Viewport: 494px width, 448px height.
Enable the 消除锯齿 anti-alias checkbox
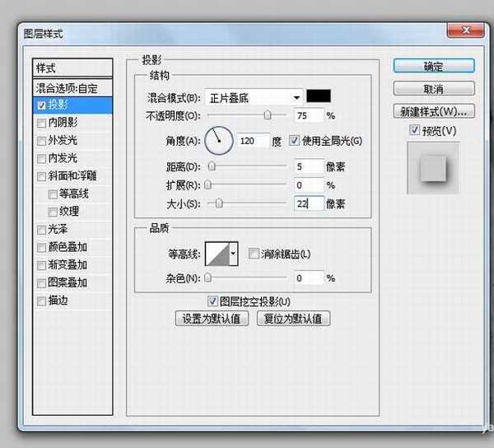(x=254, y=254)
